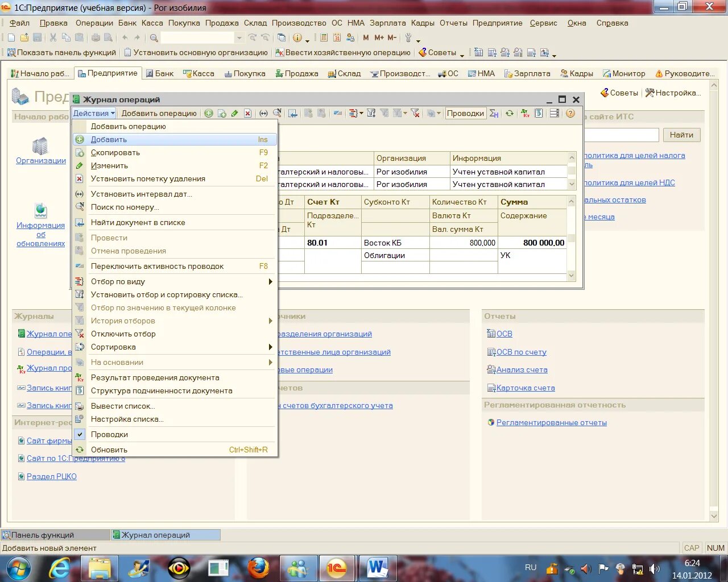The height and width of the screenshot is (582, 728).
Task: Open Firefox from the Windows taskbar
Action: (258, 568)
